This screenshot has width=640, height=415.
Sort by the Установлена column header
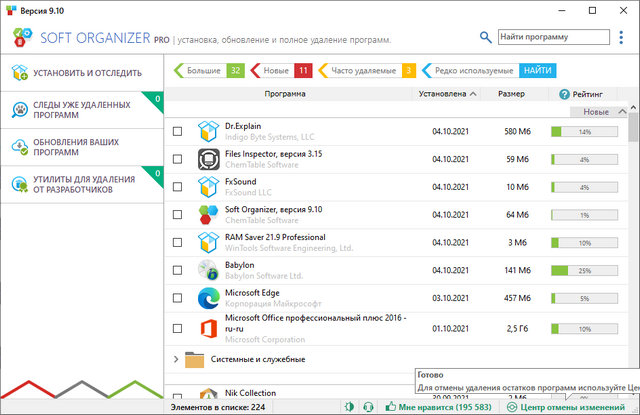tap(446, 94)
